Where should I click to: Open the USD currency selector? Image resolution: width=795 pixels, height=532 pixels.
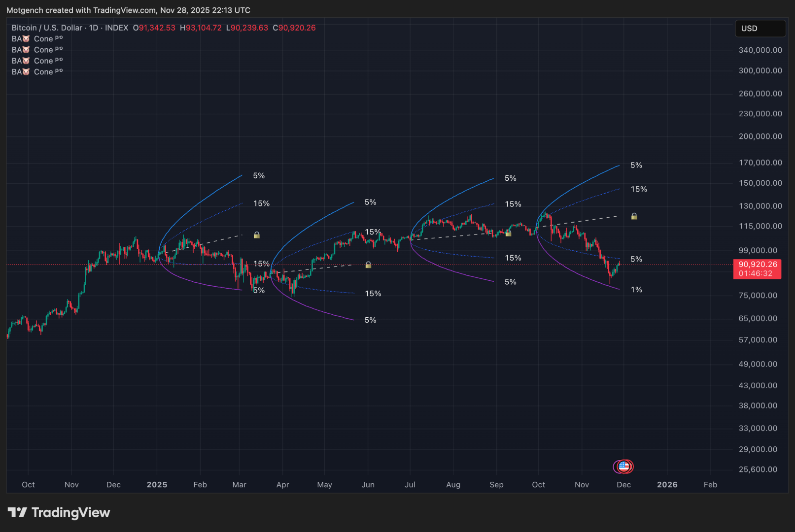coord(760,29)
